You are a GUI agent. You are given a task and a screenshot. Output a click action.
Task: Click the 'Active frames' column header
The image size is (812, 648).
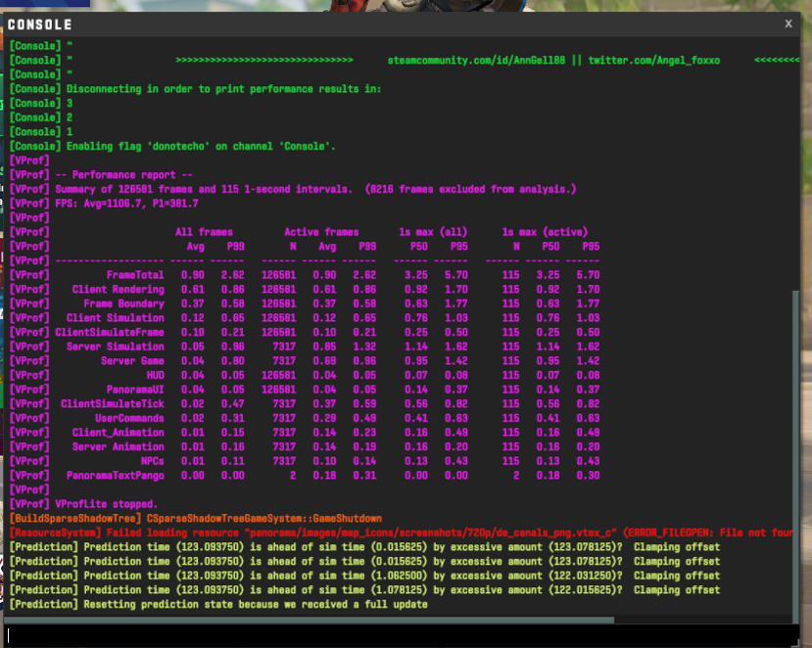[x=321, y=232]
